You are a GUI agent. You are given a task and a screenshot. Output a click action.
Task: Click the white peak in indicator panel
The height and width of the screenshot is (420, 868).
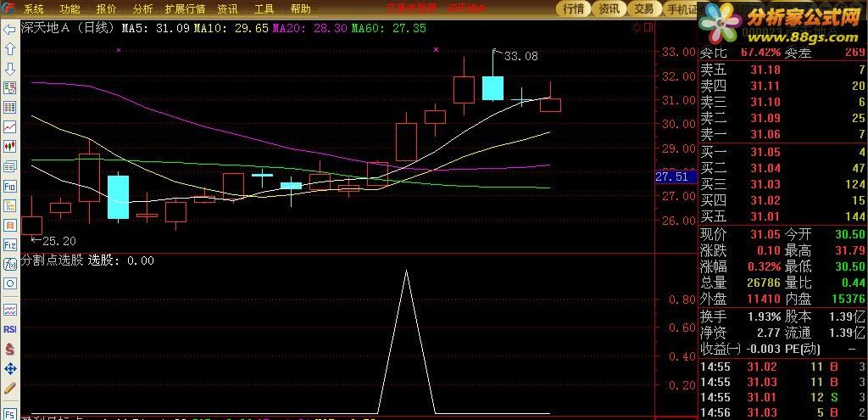pos(406,272)
